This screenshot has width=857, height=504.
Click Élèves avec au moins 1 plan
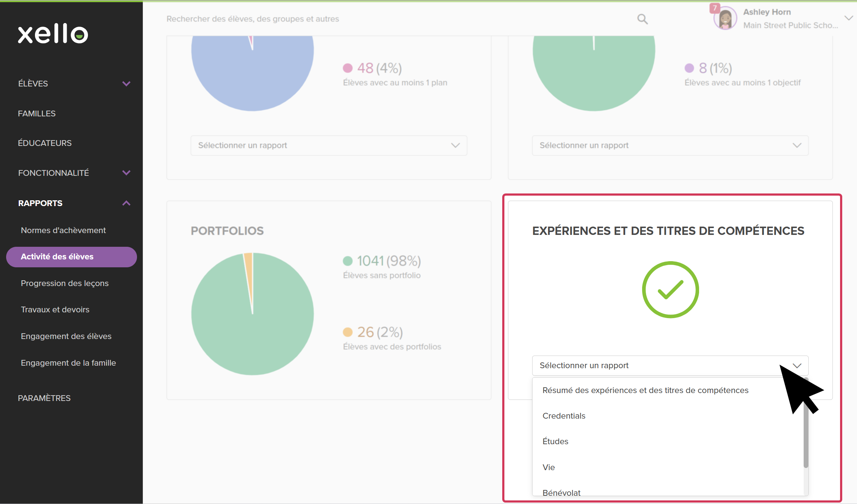coord(395,83)
